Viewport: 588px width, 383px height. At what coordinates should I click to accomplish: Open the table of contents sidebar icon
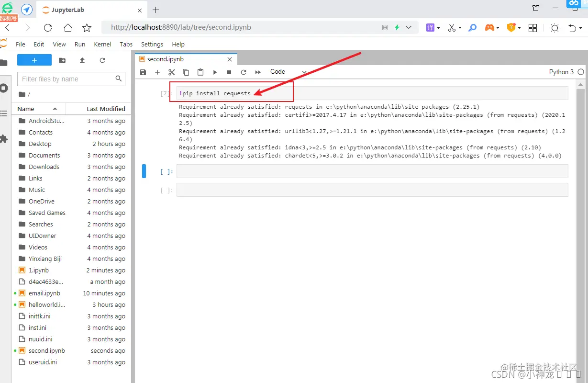coord(4,113)
